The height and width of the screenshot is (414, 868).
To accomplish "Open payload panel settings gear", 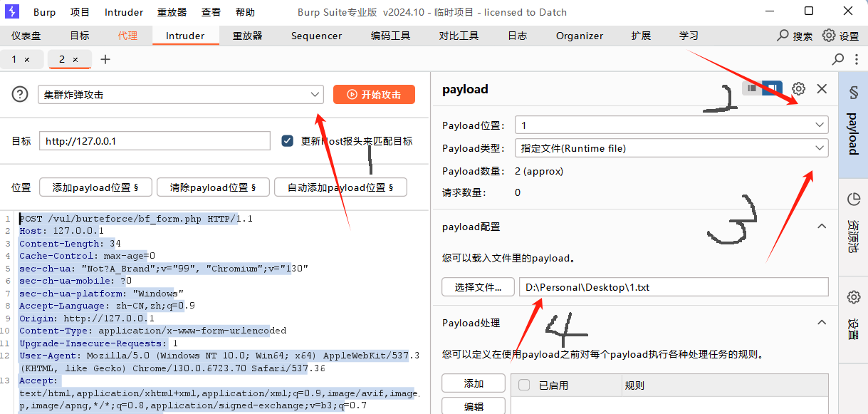I will click(799, 88).
